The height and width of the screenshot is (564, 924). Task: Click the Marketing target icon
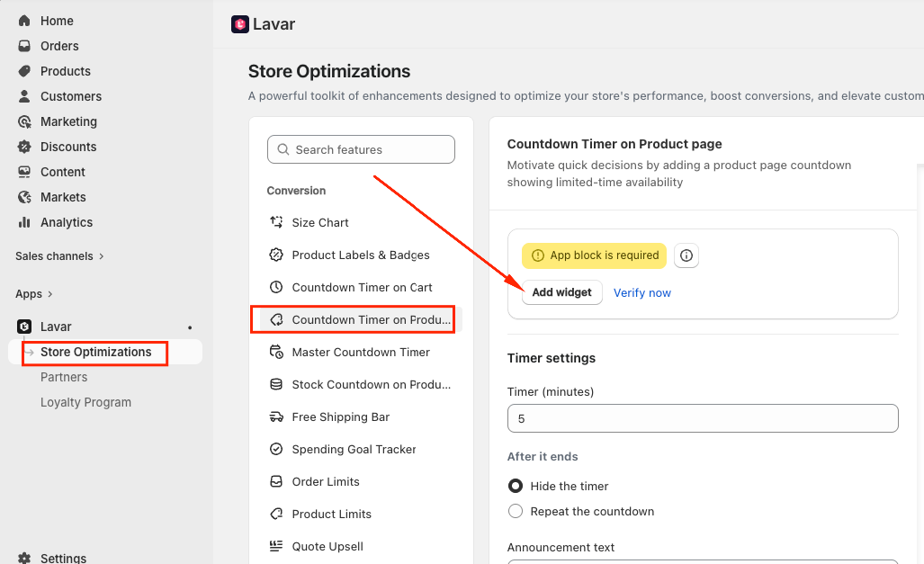coord(24,121)
